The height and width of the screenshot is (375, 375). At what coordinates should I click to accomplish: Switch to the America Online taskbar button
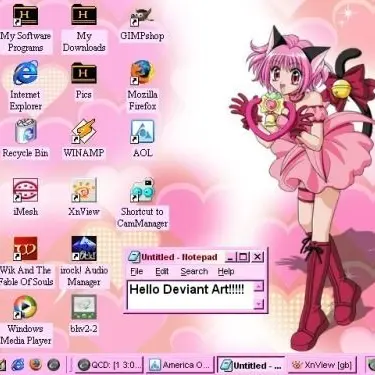coord(181,365)
